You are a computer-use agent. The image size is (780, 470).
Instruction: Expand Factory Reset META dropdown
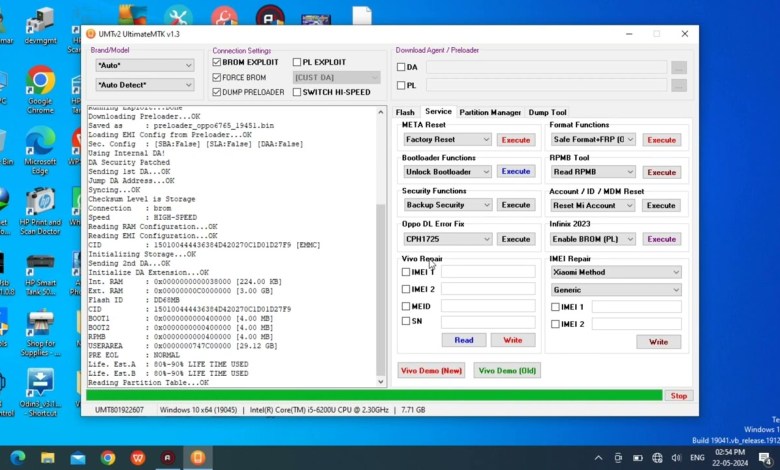tap(447, 140)
